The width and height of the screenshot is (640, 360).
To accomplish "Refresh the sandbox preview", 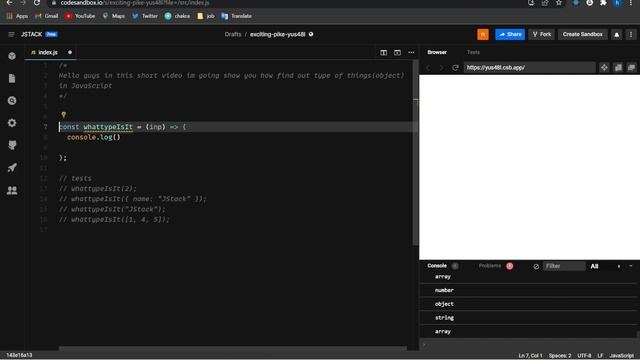I will click(455, 68).
